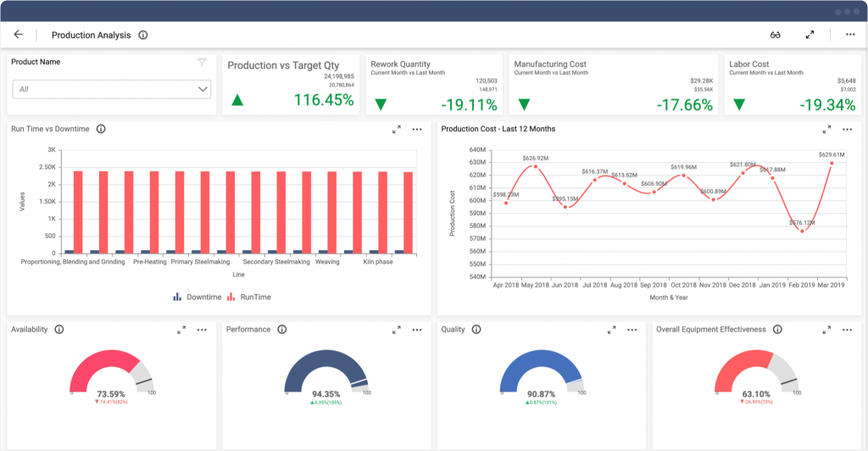The height and width of the screenshot is (451, 868).
Task: Click the glasses view-mode icon in header
Action: pos(775,35)
